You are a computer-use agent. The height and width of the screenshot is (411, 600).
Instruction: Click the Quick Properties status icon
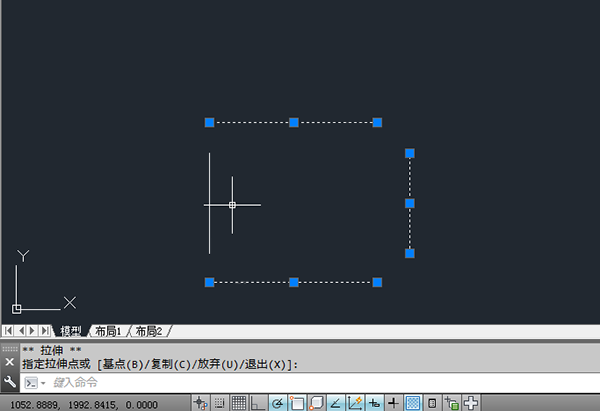[432, 403]
